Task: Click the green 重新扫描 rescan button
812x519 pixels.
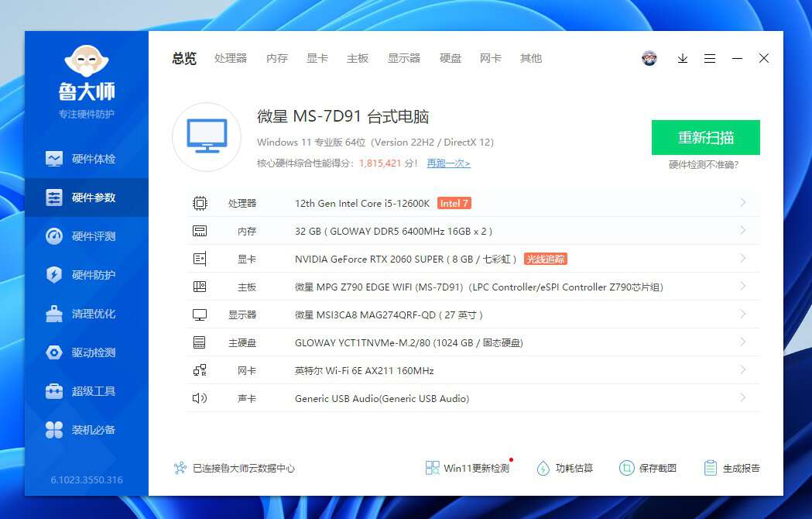Action: pyautogui.click(x=705, y=137)
